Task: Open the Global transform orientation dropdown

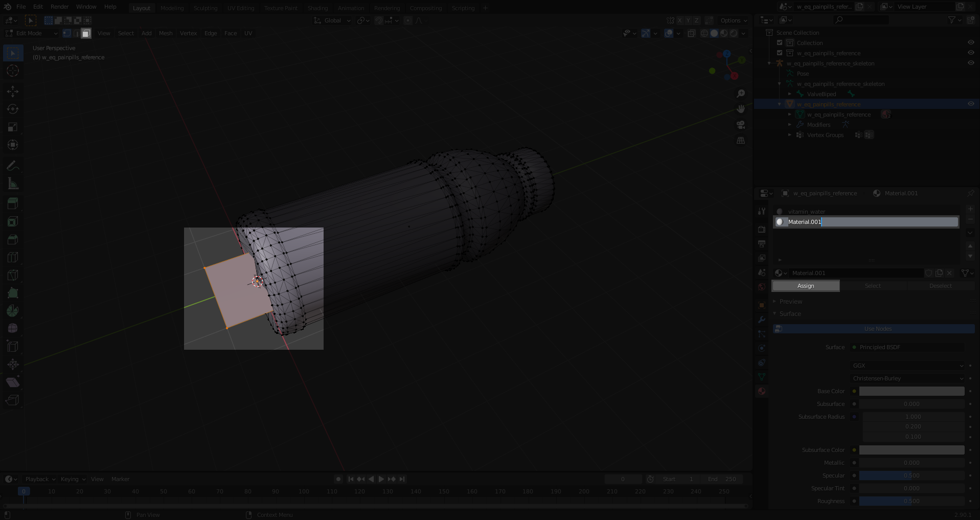Action: click(x=332, y=20)
